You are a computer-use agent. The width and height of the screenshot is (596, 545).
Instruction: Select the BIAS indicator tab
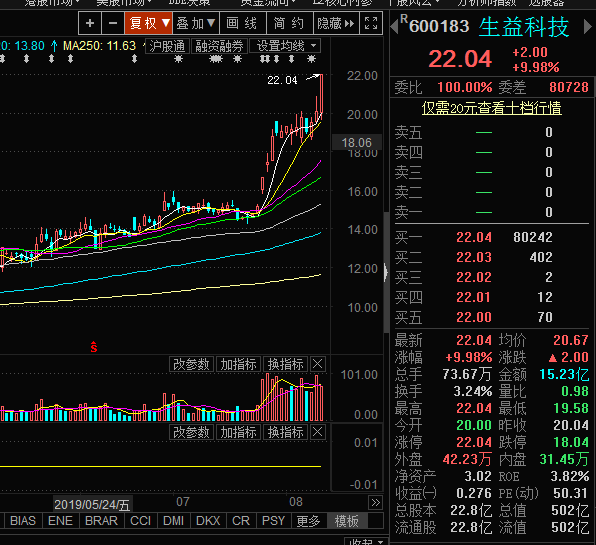click(23, 520)
